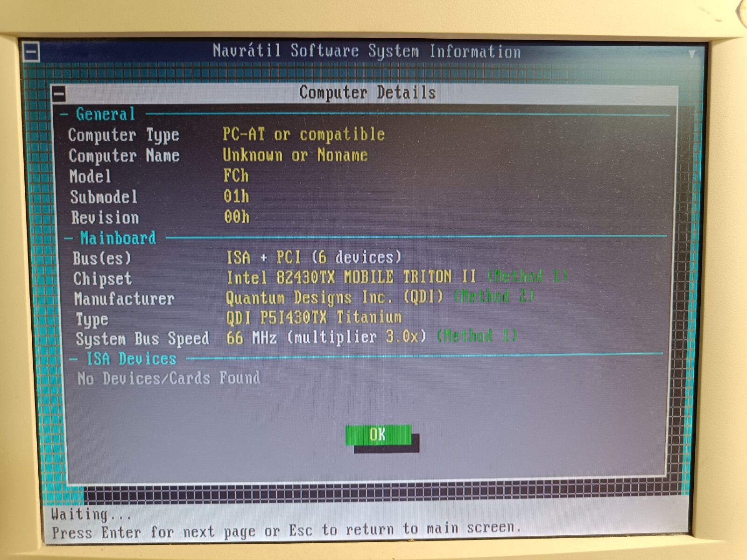This screenshot has height=560, width=747.
Task: Click the '(Method 2)' note
Action: point(494,296)
